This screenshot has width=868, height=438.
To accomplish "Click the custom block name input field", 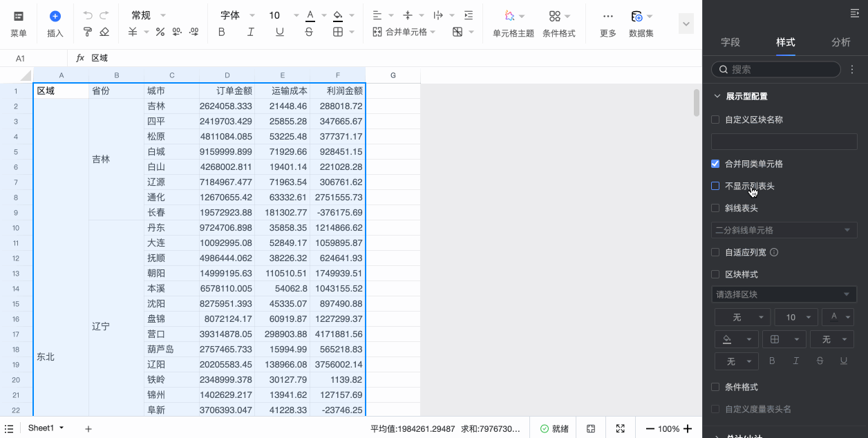I will point(784,142).
